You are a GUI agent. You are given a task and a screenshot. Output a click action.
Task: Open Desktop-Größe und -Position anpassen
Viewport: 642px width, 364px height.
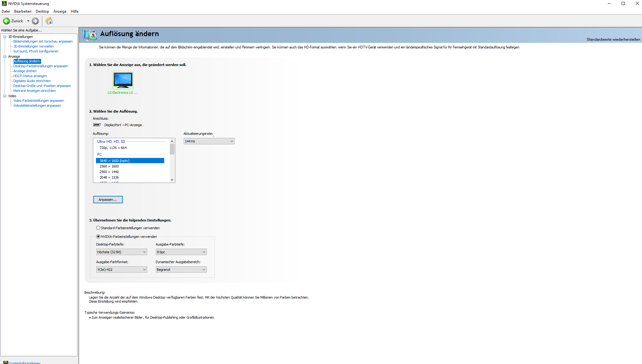tap(42, 86)
